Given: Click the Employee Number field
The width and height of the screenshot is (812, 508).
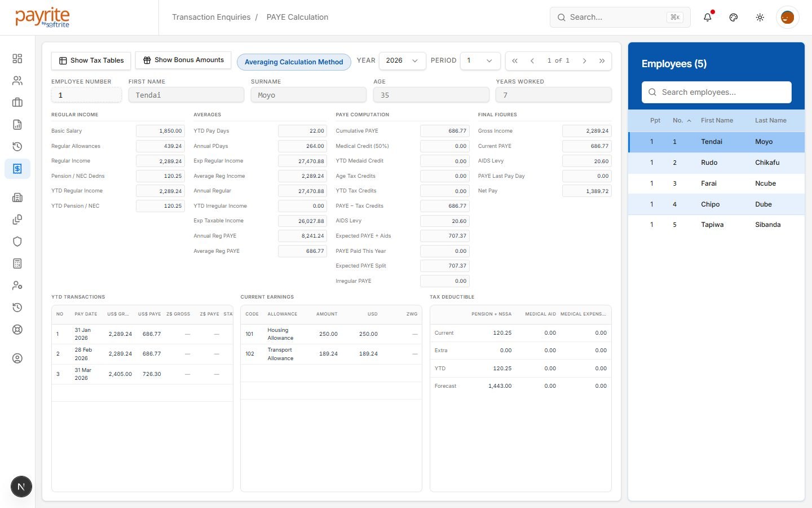Looking at the screenshot, I should coord(86,95).
